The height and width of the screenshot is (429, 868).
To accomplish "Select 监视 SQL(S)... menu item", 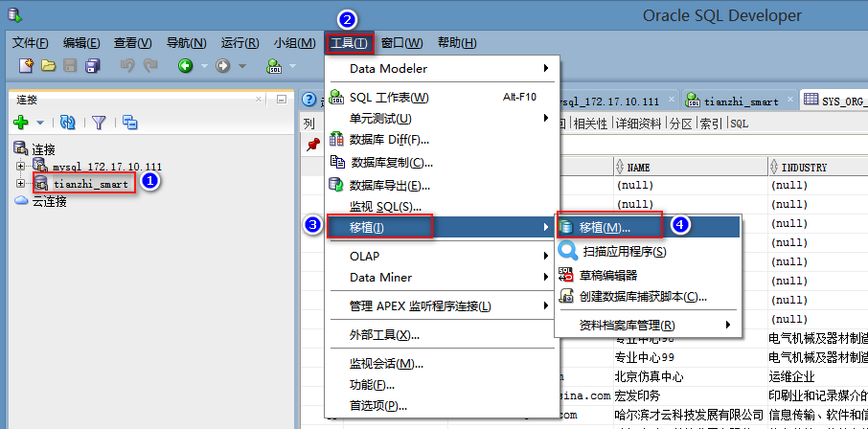I will (443, 207).
